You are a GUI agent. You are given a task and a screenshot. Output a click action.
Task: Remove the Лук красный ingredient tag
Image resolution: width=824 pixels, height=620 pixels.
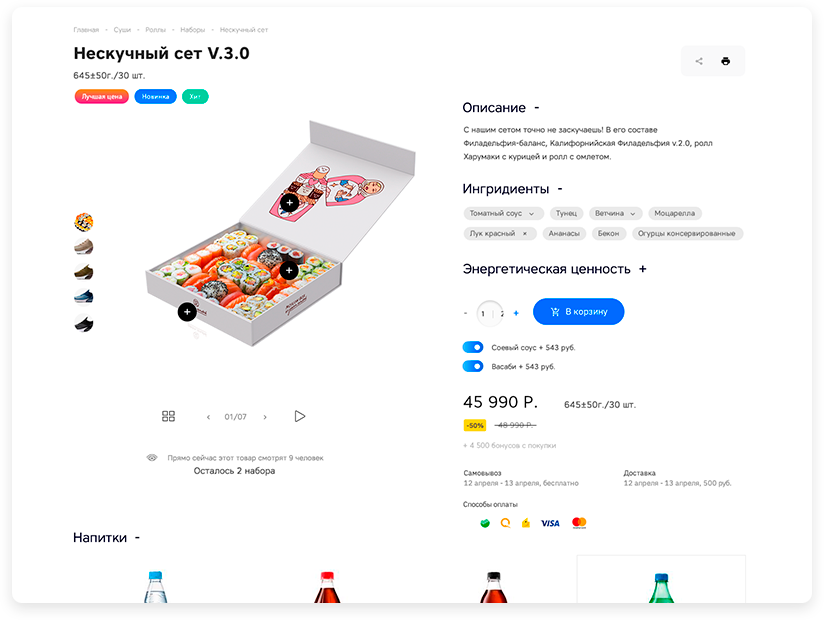[524, 234]
